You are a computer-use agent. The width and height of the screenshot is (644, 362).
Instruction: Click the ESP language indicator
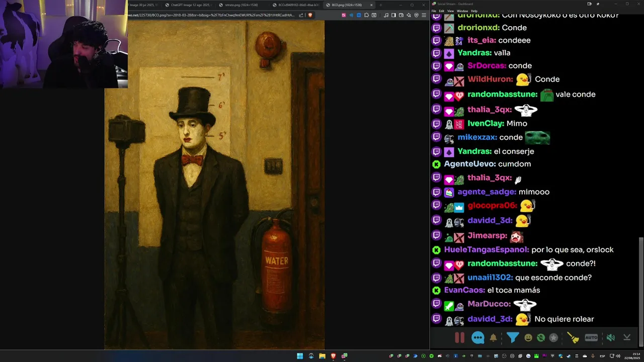[602, 356]
